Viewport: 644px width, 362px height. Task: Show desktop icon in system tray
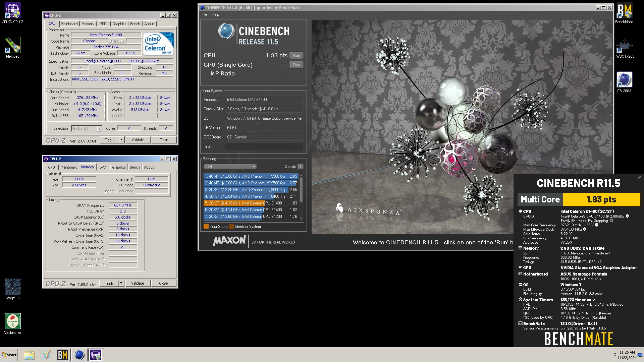[640, 355]
